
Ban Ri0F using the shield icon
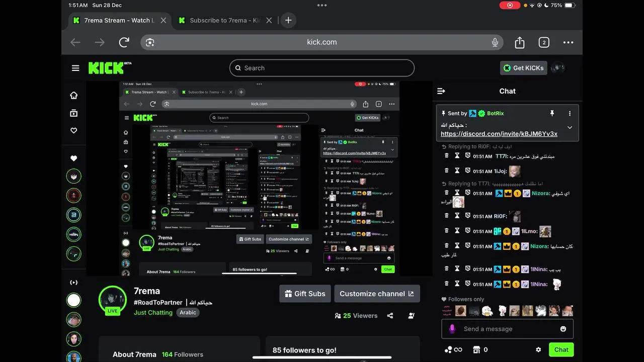(467, 216)
